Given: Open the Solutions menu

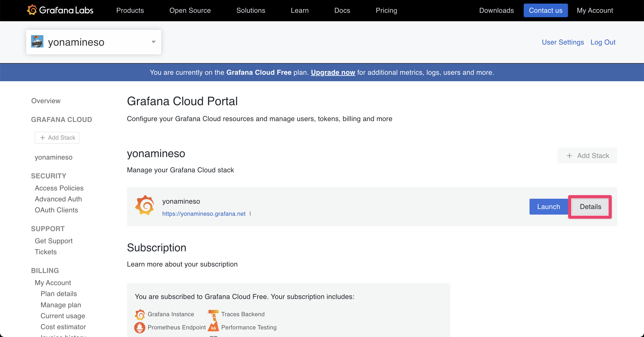Looking at the screenshot, I should [250, 11].
